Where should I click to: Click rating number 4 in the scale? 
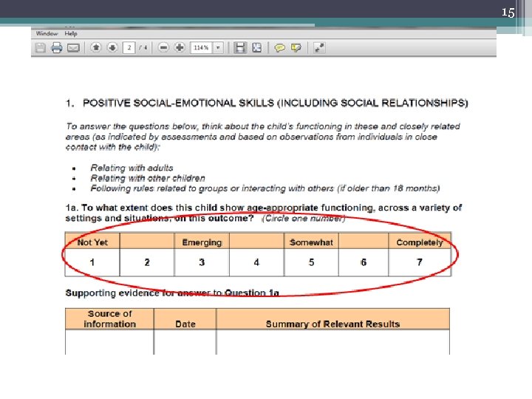coord(257,262)
